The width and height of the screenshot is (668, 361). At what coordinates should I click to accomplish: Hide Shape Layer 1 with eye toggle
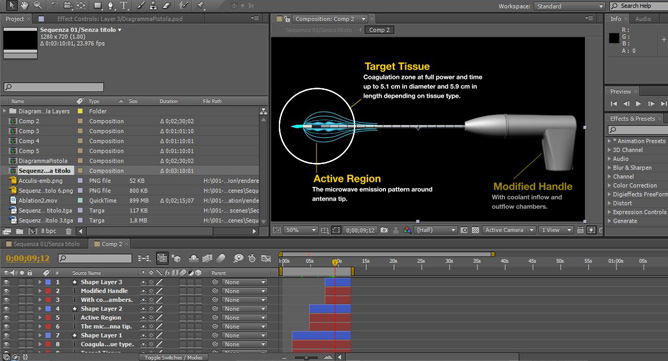[6, 335]
